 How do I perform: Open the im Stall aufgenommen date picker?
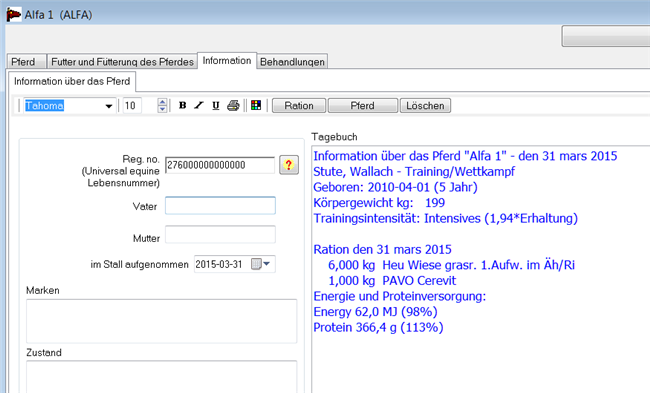[x=261, y=264]
